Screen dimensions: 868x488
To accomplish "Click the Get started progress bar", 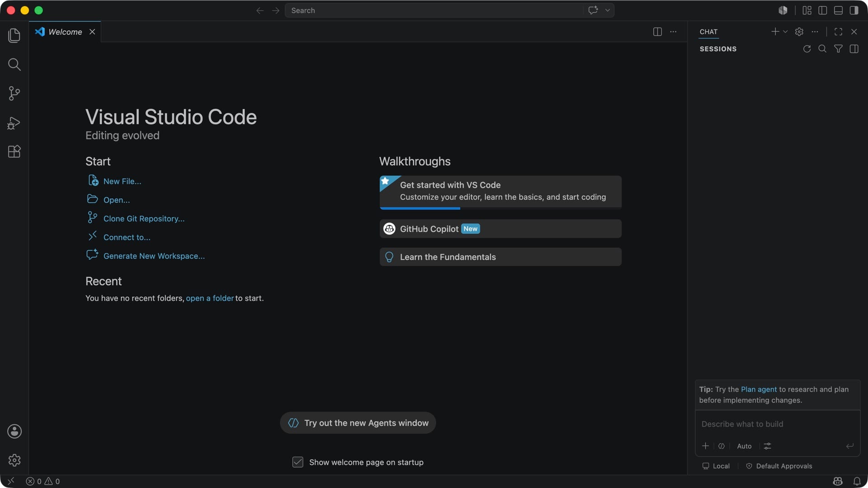I will (500, 208).
